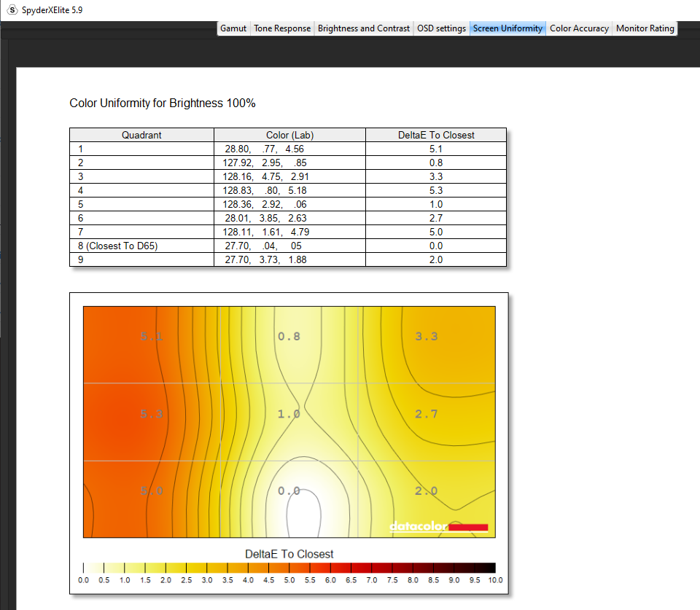Go to the Color Accuracy tab
Viewport: 700px width, 610px height.
(579, 28)
